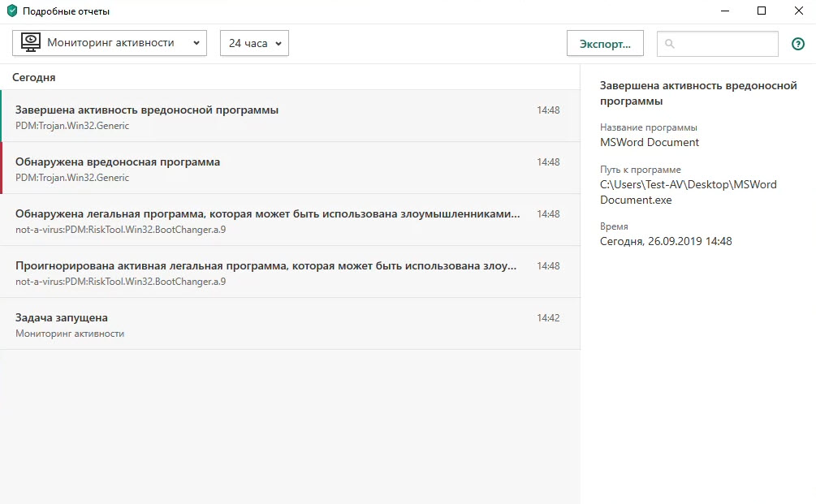Viewport: 816px width, 504px height.
Task: Click the Kaspersky shield icon in title bar
Action: 11,11
